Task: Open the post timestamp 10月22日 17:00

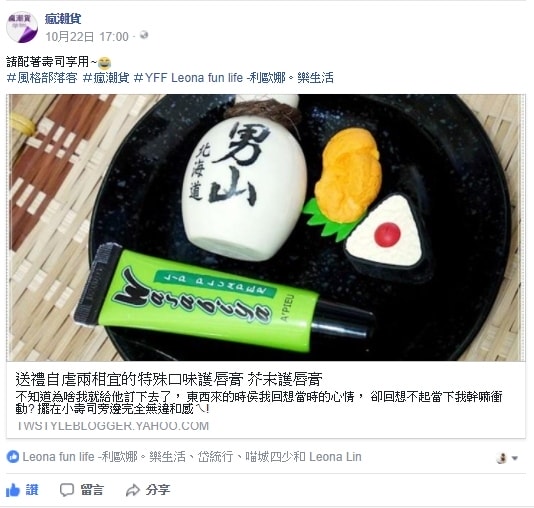Action: coord(87,36)
